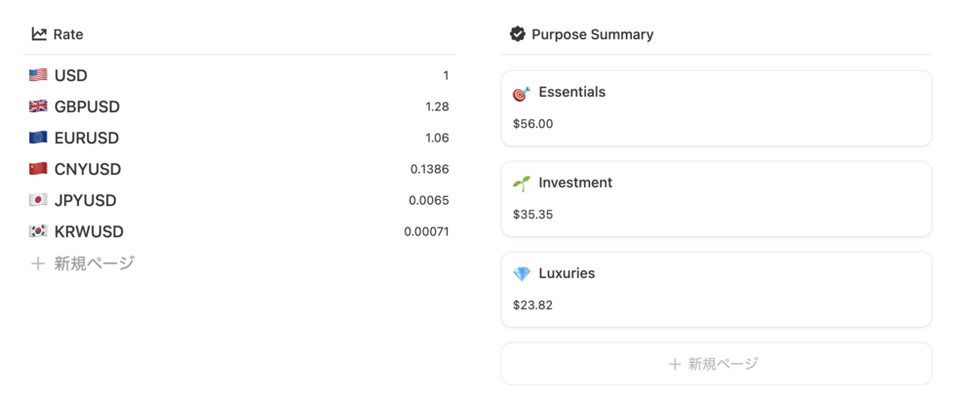Click the verified badge icon by Purpose Summary
This screenshot has width=980, height=405.
(518, 34)
